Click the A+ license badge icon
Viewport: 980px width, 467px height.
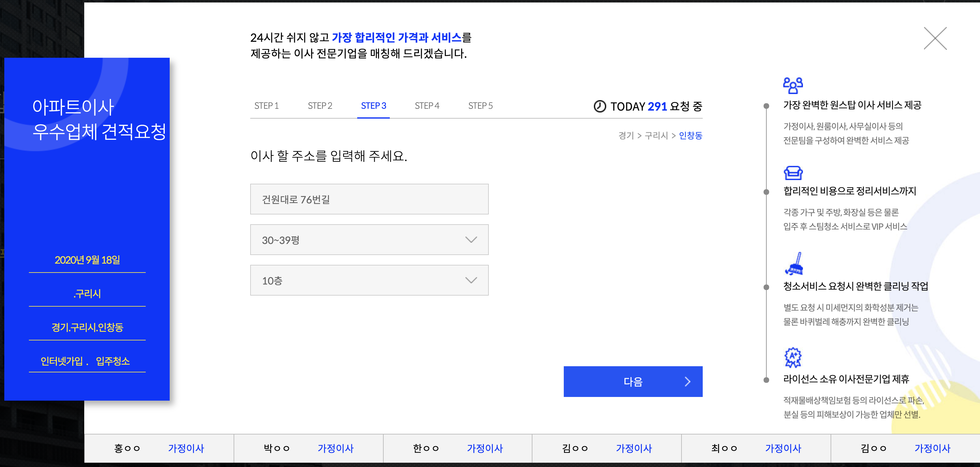coord(793,358)
